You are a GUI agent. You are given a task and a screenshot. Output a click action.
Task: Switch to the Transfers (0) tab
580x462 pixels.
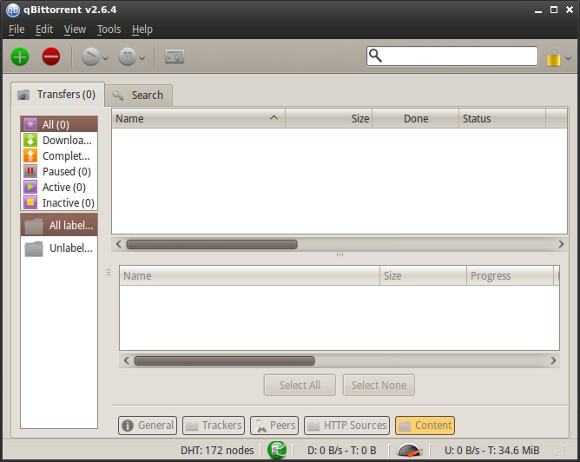coord(57,95)
